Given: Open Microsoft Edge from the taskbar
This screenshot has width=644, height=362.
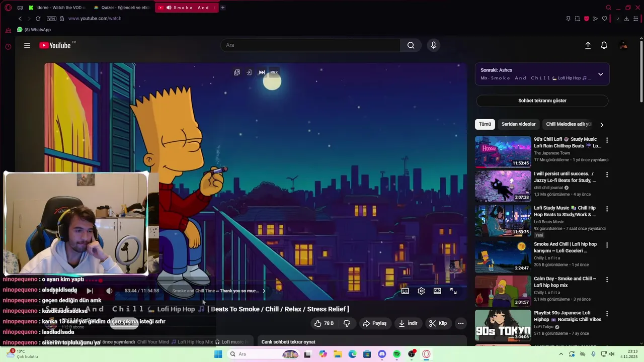Looking at the screenshot, I should 352,354.
